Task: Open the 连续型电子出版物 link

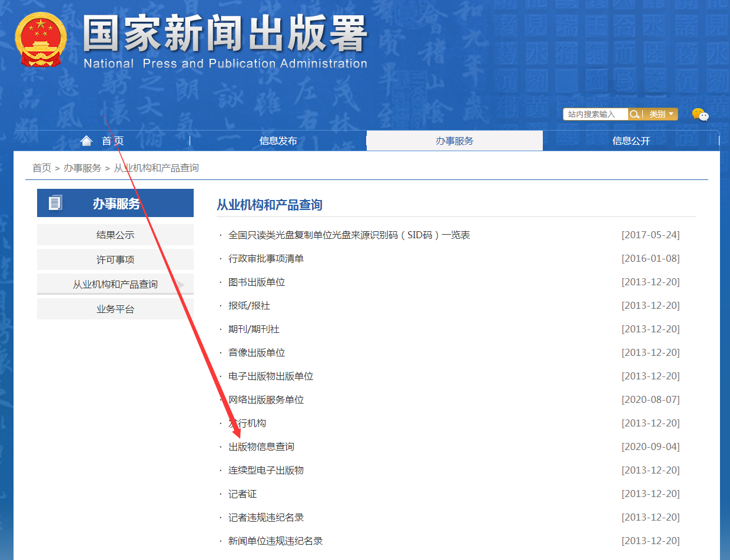Action: click(266, 471)
